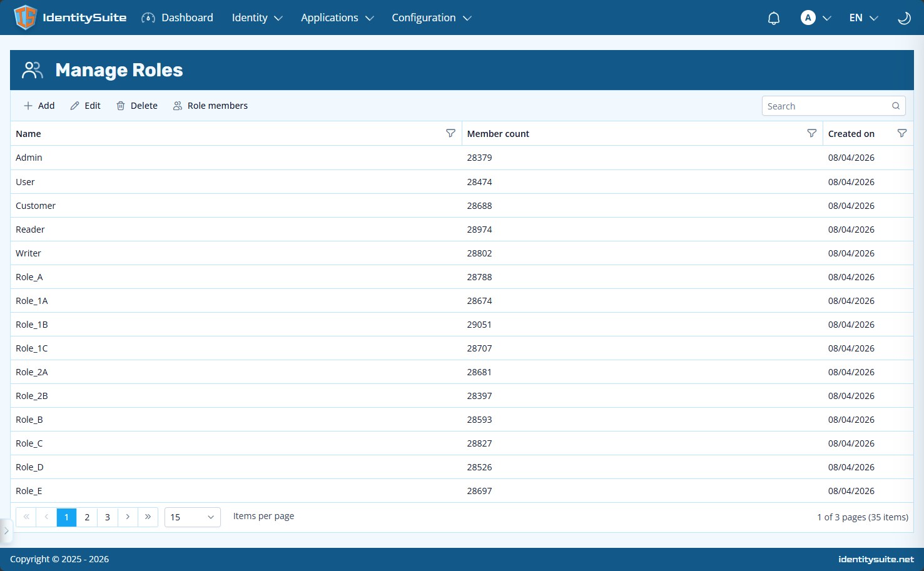
Task: Select the Role_2A row
Action: coord(462,372)
